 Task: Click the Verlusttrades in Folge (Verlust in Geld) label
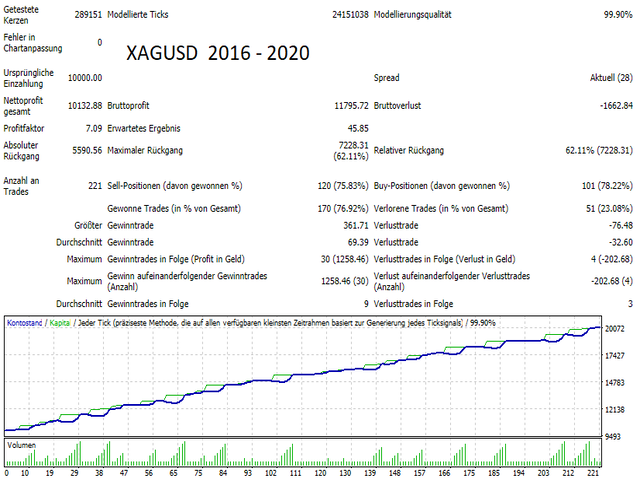[444, 260]
